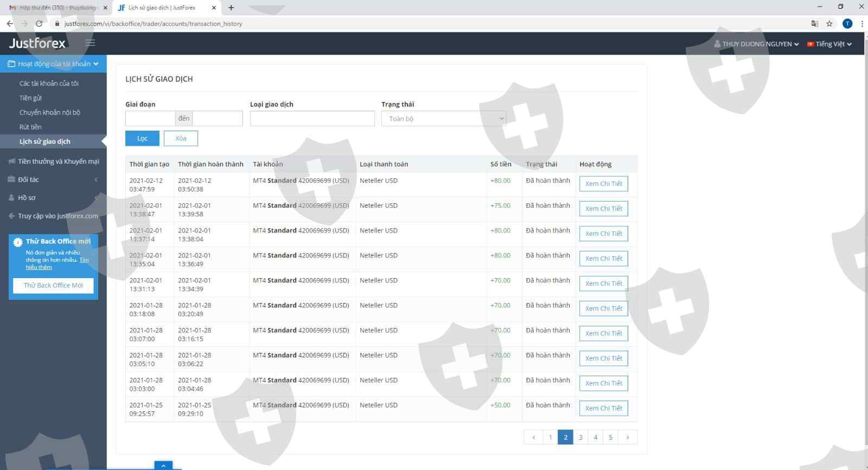The image size is (868, 470).
Task: Click the browser back arrow
Action: click(x=10, y=24)
